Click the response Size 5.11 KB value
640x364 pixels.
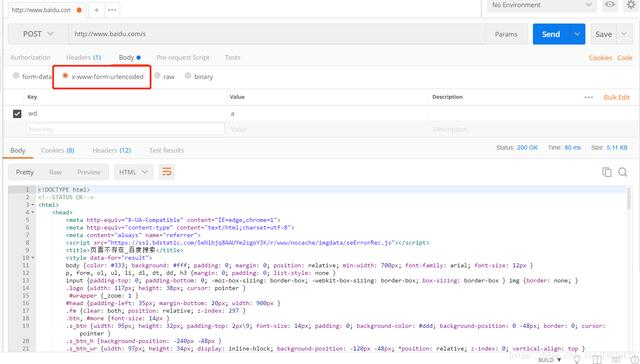(x=617, y=147)
